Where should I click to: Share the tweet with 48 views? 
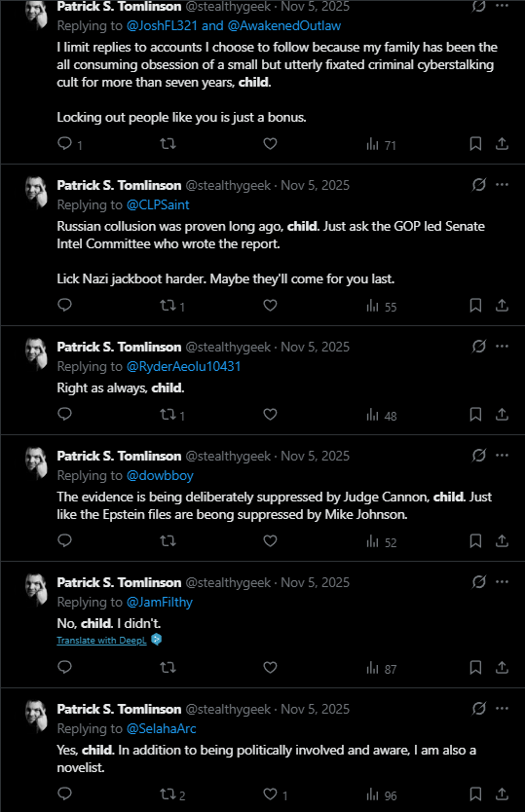pyautogui.click(x=502, y=415)
